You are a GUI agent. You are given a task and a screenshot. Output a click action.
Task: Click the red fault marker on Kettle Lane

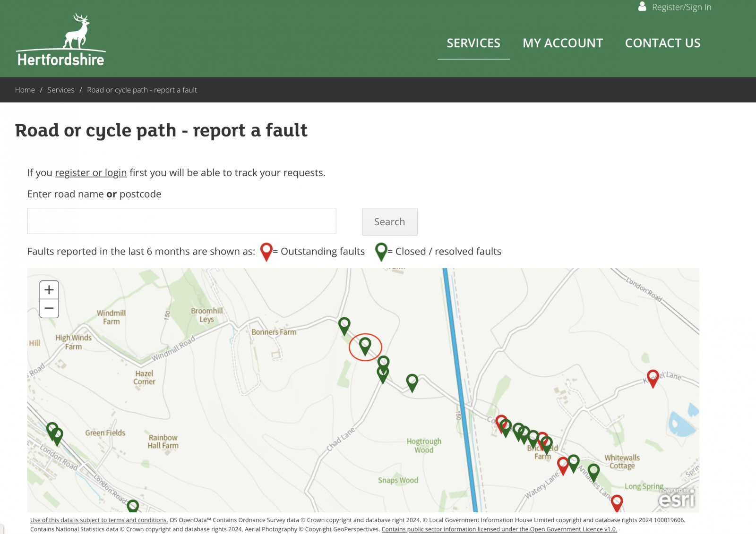tap(653, 377)
